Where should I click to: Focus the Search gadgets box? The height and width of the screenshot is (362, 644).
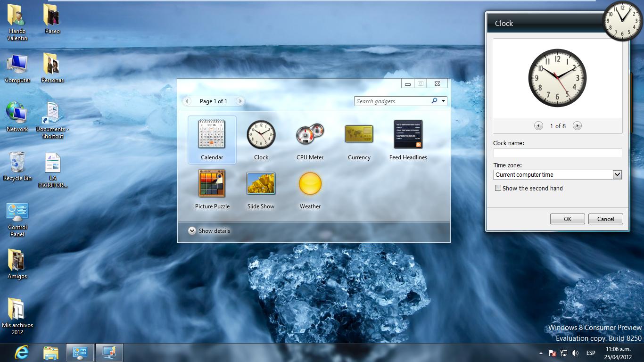pos(391,101)
